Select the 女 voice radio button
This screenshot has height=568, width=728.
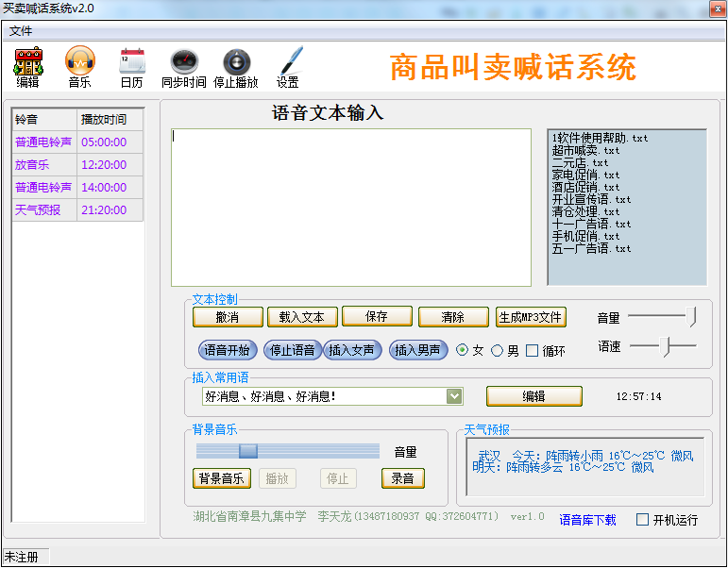[462, 350]
